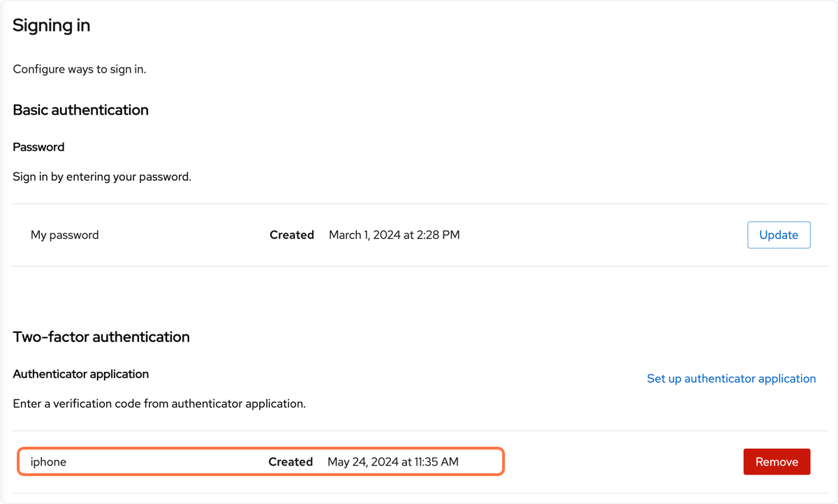This screenshot has height=504, width=838.
Task: Click 'March 1, 2024 at 2:28 PM' date
Action: [x=395, y=235]
